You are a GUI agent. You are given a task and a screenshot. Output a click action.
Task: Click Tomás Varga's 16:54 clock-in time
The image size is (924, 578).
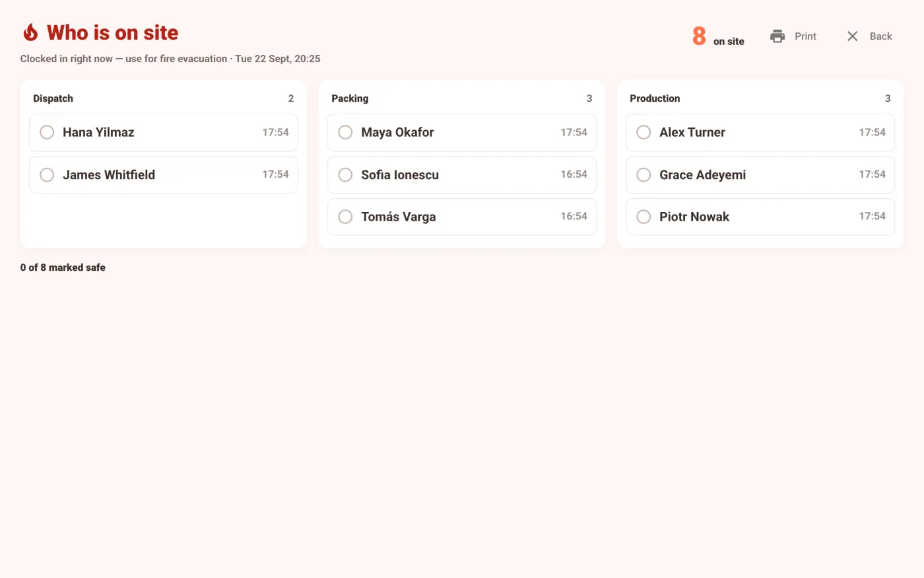pos(574,216)
